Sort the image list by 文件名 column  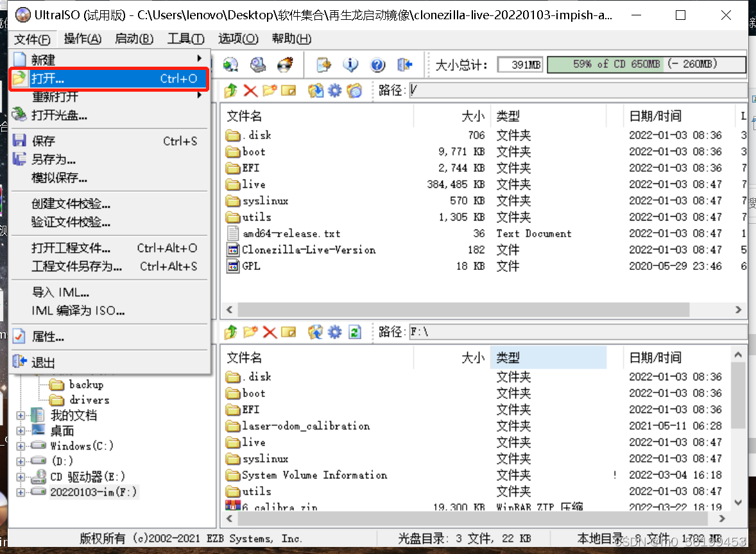click(x=317, y=116)
